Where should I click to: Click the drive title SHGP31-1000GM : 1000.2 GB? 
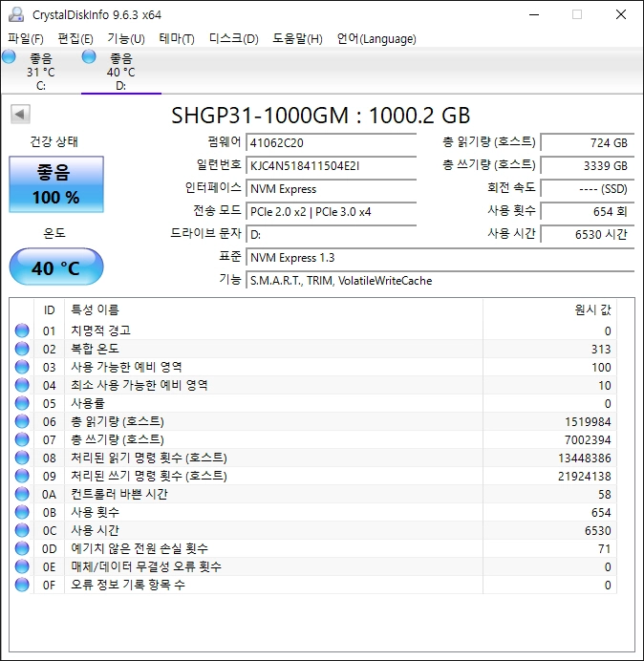tap(320, 115)
